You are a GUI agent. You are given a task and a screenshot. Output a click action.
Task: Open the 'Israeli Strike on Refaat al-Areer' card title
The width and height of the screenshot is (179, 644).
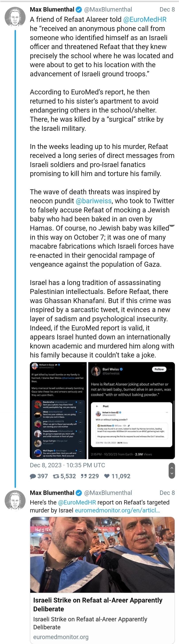pyautogui.click(x=98, y=604)
